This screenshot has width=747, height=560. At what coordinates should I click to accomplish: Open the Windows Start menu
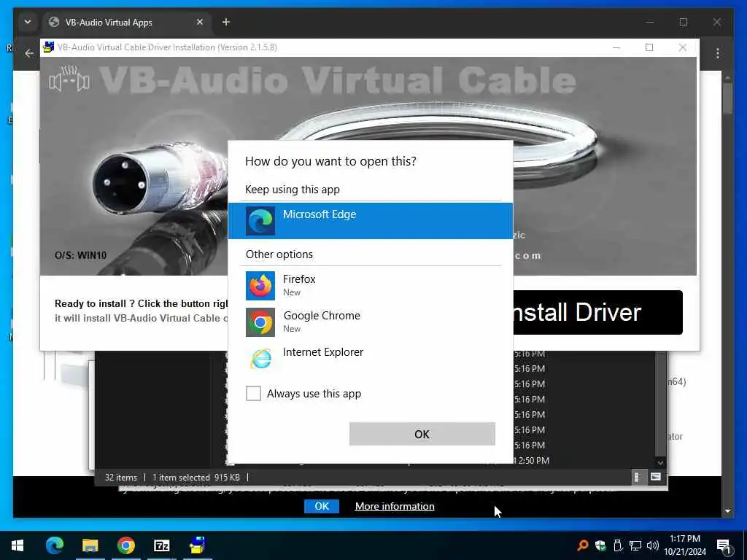click(x=18, y=545)
